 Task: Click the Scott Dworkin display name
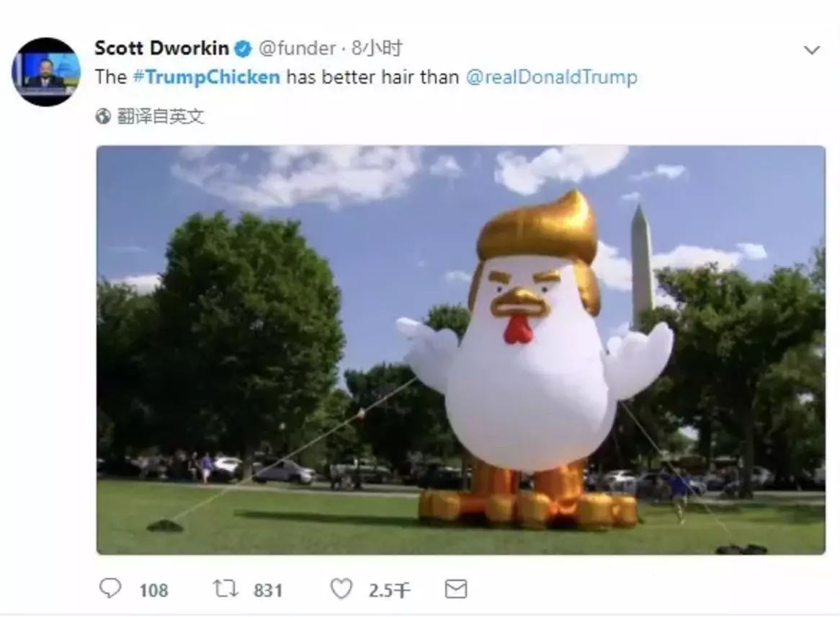(162, 48)
